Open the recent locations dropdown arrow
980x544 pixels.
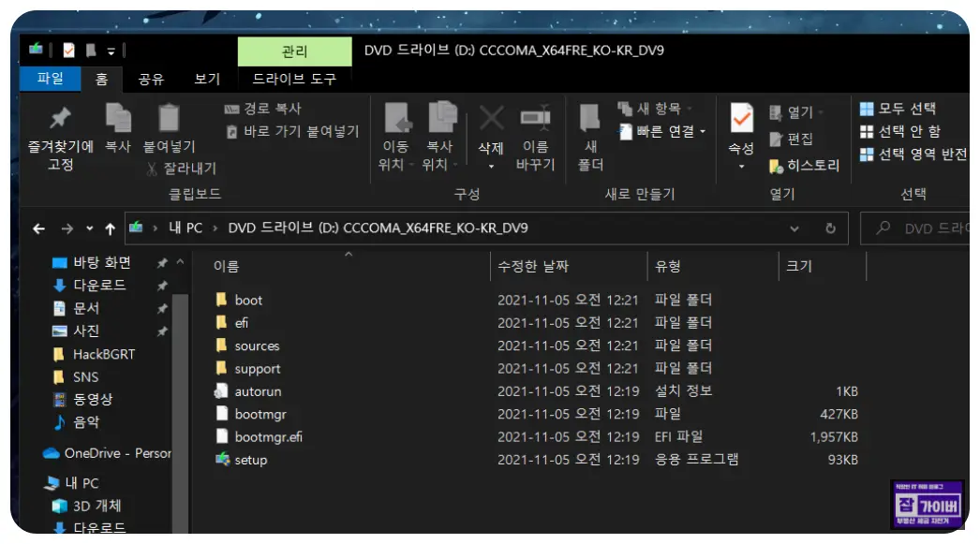[x=89, y=228]
